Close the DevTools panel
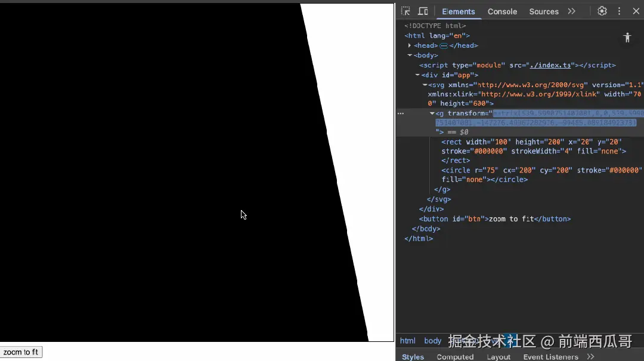This screenshot has width=644, height=361. 636,11
